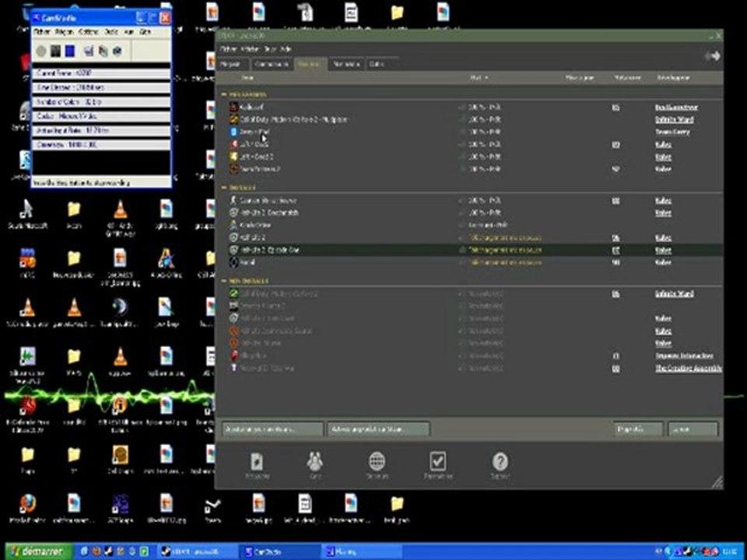The width and height of the screenshot is (747, 560).
Task: Open the Team Garry developer link
Action: (672, 132)
